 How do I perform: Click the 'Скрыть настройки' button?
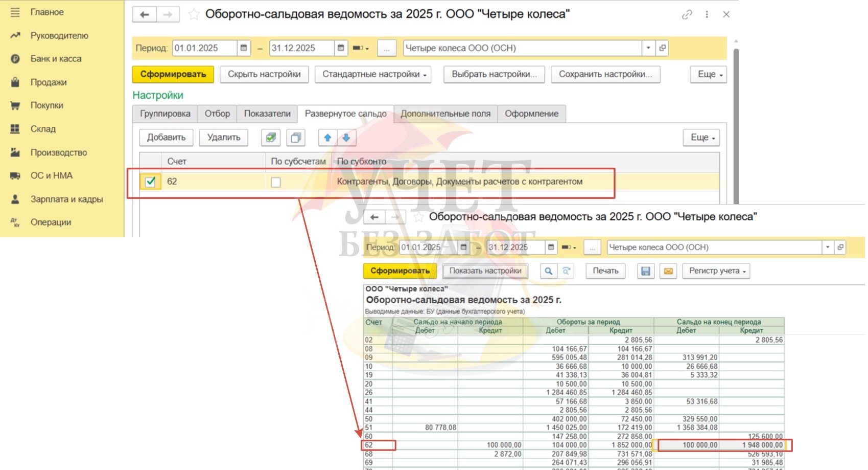coord(264,75)
